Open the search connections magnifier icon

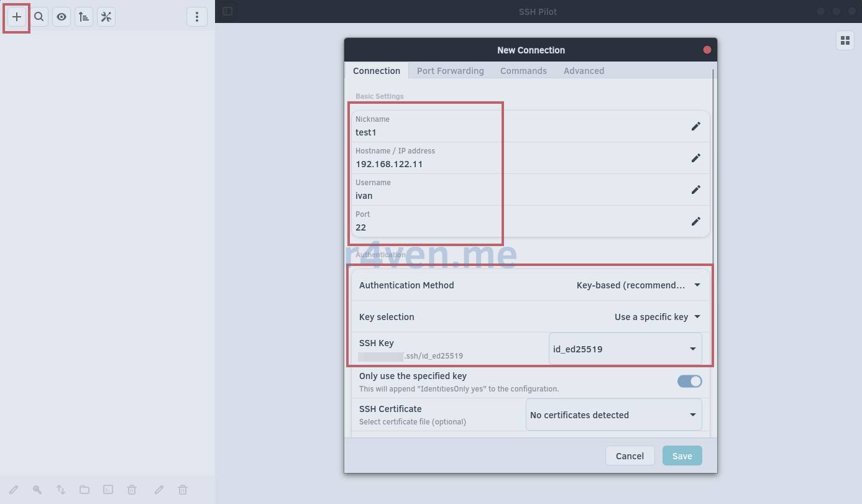(x=39, y=17)
